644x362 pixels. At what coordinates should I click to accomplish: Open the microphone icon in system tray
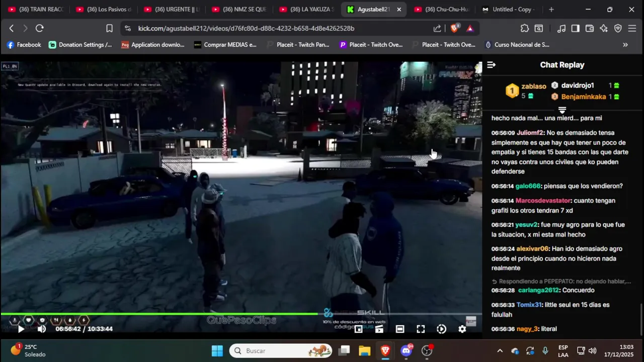click(x=545, y=351)
